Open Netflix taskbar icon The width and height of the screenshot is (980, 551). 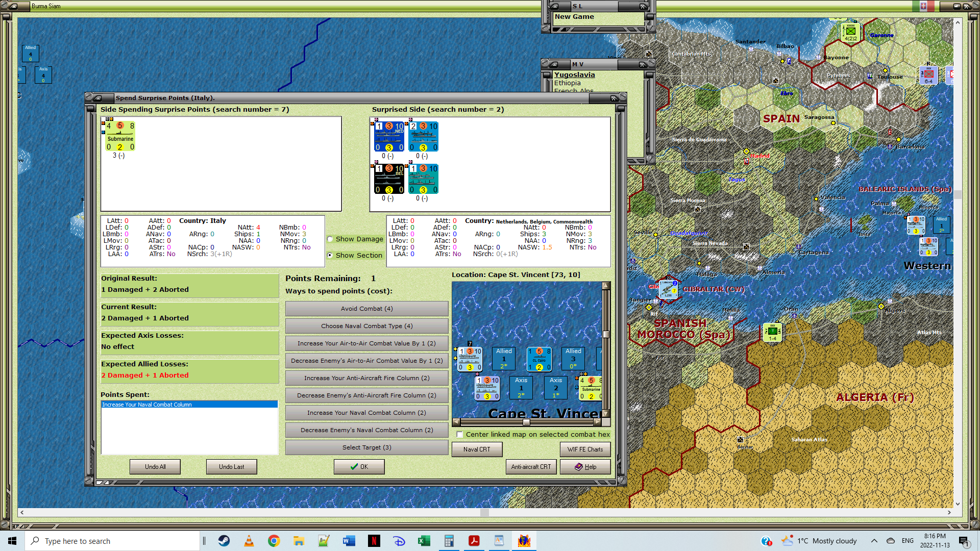click(374, 541)
